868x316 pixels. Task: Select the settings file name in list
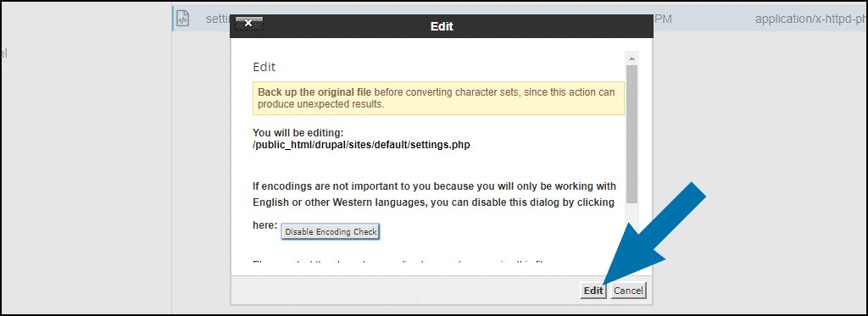(x=217, y=19)
